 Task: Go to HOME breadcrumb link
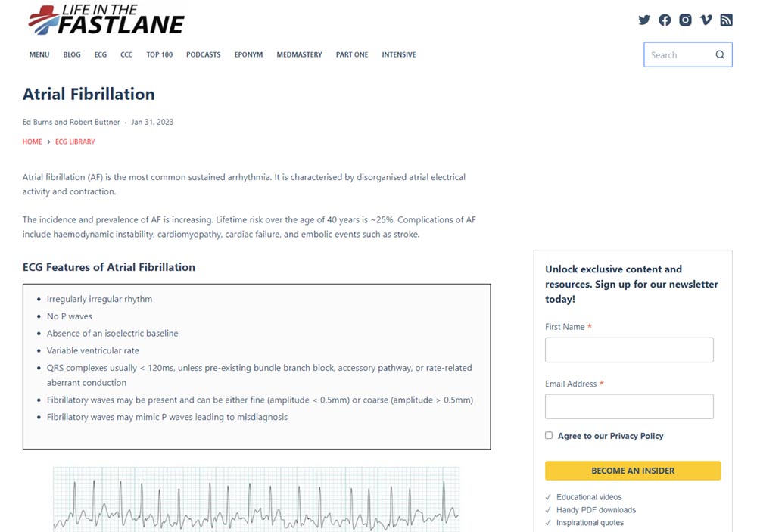point(33,142)
